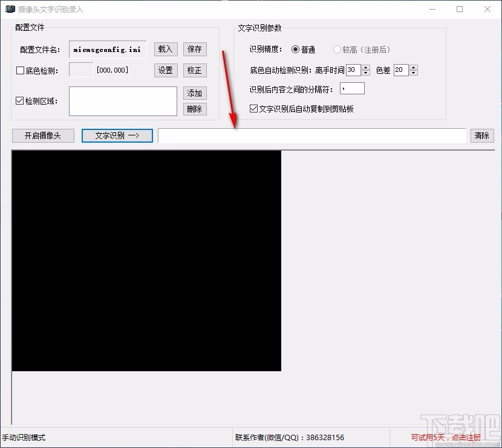Click 删除 to remove a detection region

(x=195, y=109)
